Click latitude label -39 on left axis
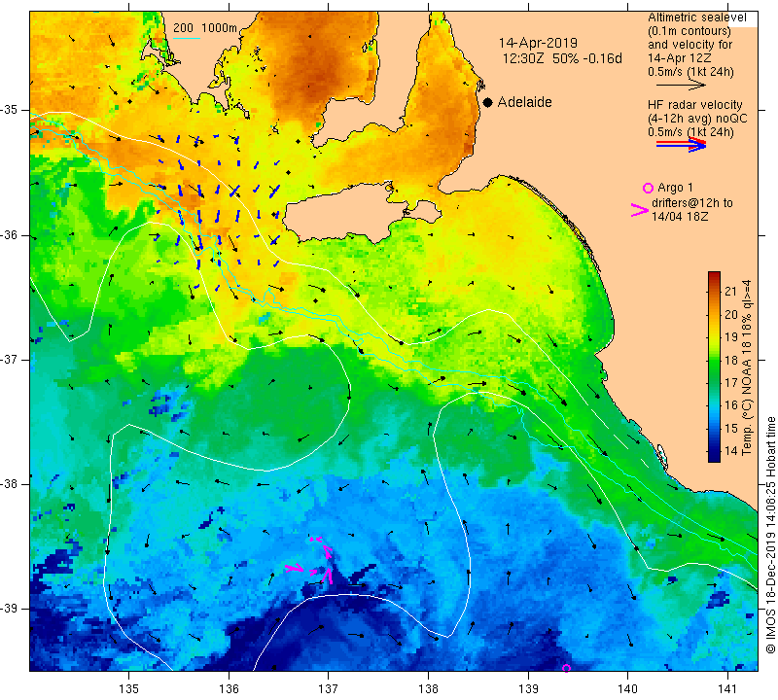 [10, 609]
